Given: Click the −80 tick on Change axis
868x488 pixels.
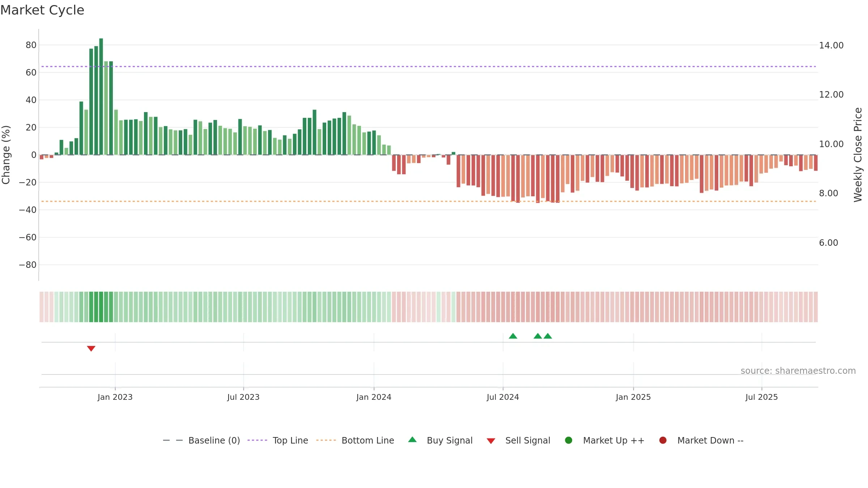Looking at the screenshot, I should (x=28, y=265).
